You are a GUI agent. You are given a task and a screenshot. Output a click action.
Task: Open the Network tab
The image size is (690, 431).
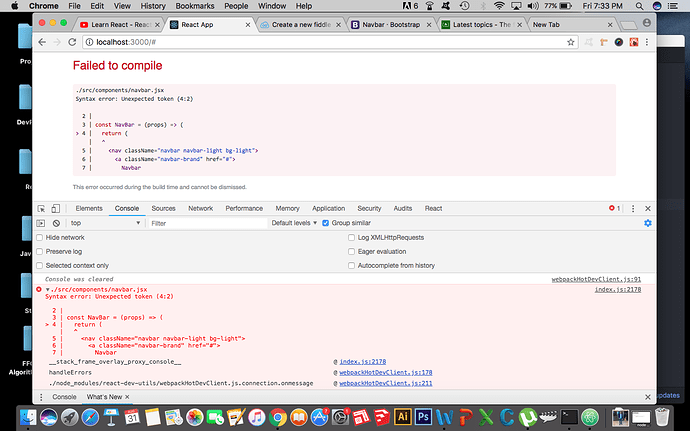coord(201,209)
